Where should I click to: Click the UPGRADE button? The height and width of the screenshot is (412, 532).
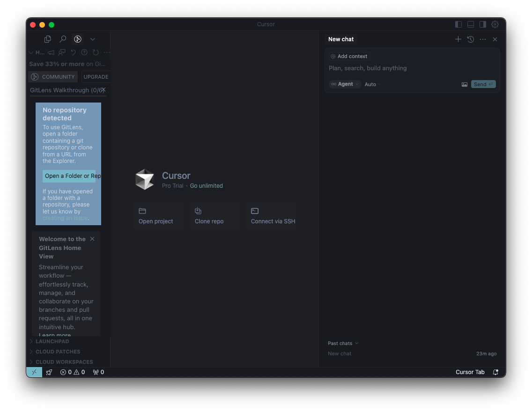pos(96,77)
